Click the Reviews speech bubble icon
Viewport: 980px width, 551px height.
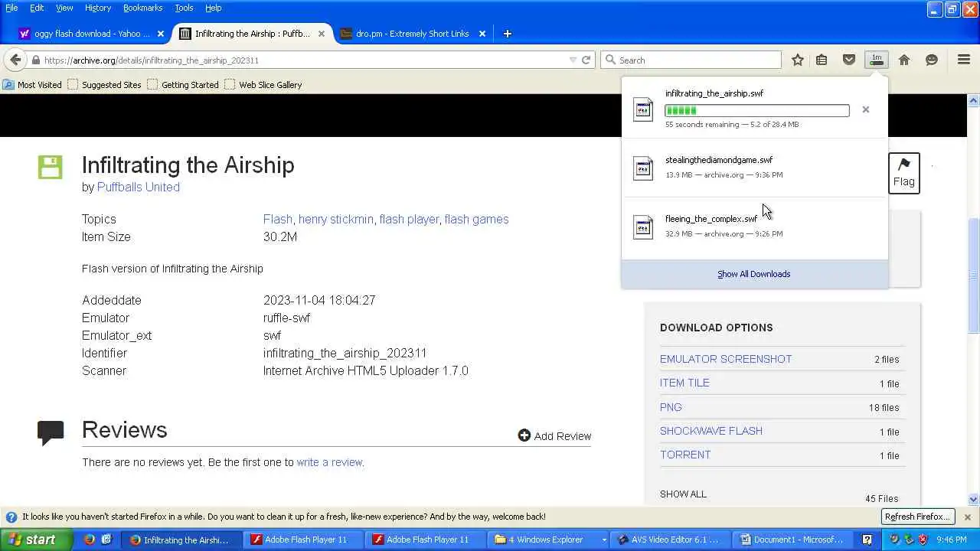pyautogui.click(x=51, y=432)
